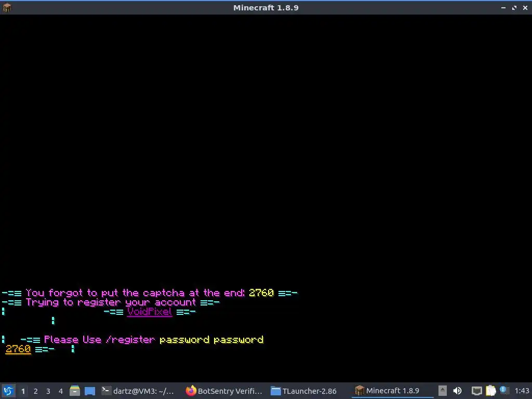The image size is (532, 399).
Task: Open the VoidPixel link in chat
Action: pos(150,312)
